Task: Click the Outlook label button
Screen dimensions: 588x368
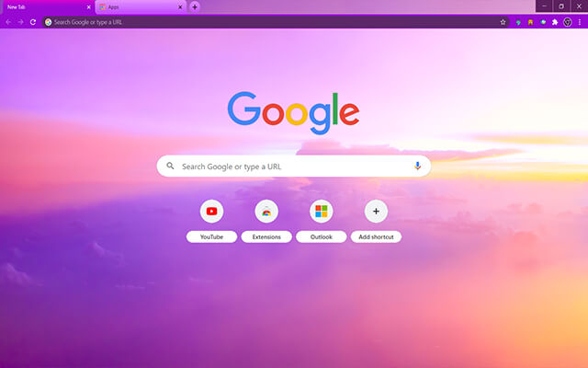Action: (321, 236)
